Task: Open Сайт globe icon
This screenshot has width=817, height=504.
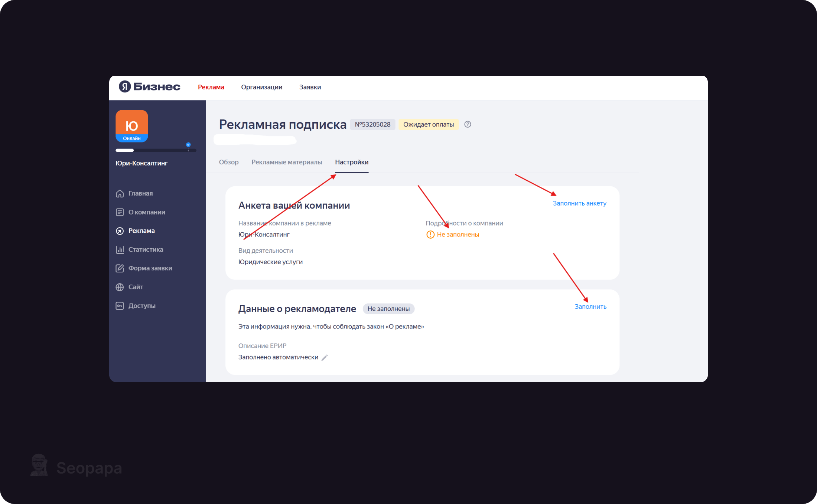Action: [120, 287]
